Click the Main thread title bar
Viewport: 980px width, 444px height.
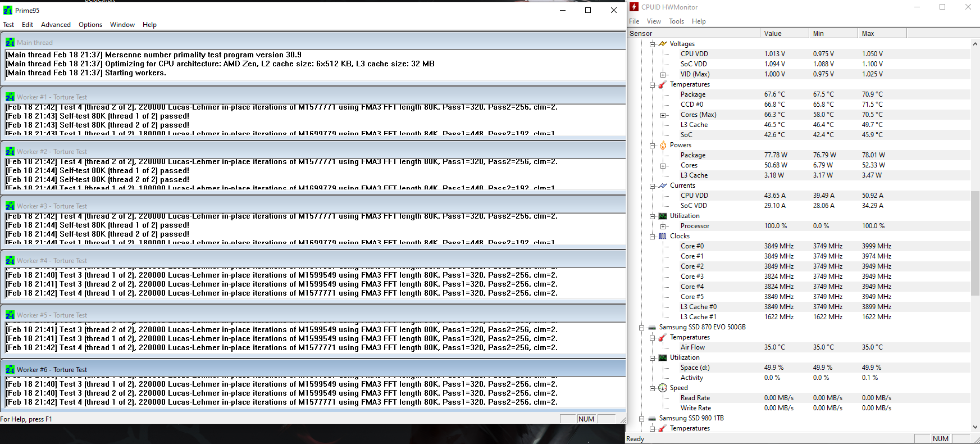(x=313, y=42)
